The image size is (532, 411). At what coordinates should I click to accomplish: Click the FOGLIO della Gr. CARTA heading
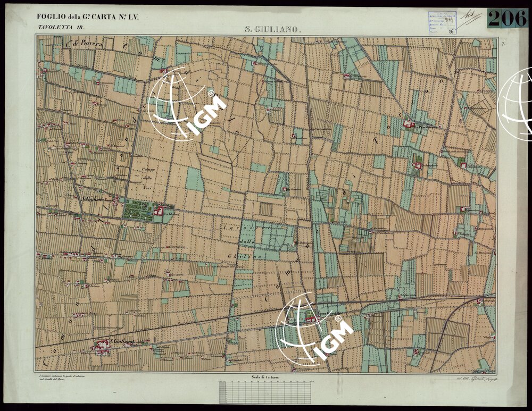pos(88,17)
